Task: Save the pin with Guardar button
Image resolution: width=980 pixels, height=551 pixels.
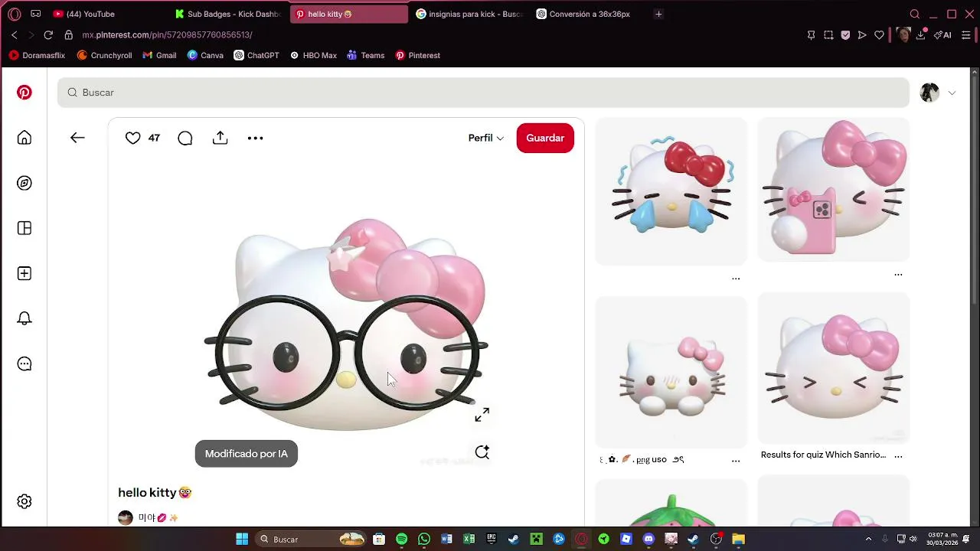Action: tap(545, 138)
